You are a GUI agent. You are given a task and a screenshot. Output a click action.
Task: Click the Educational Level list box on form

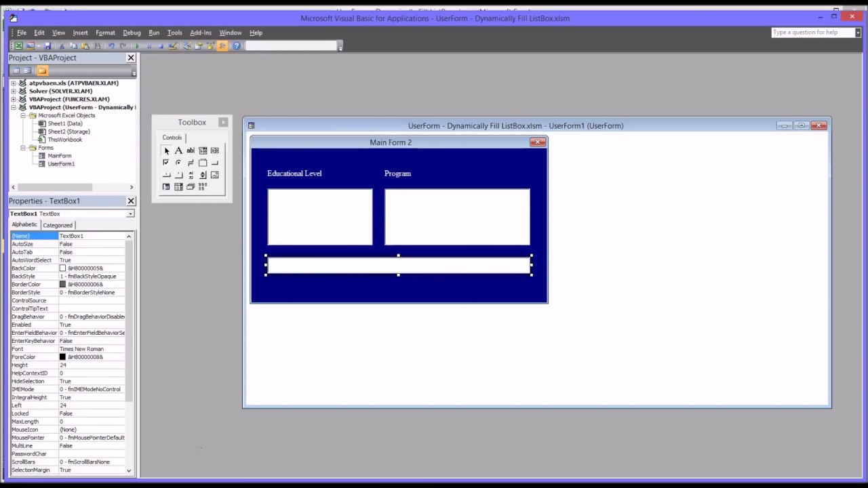tap(320, 217)
